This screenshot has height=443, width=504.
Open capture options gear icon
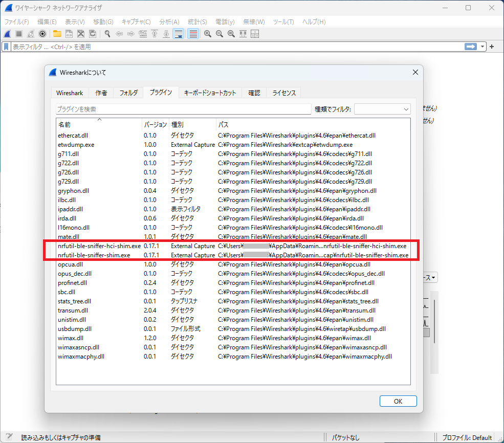42,34
